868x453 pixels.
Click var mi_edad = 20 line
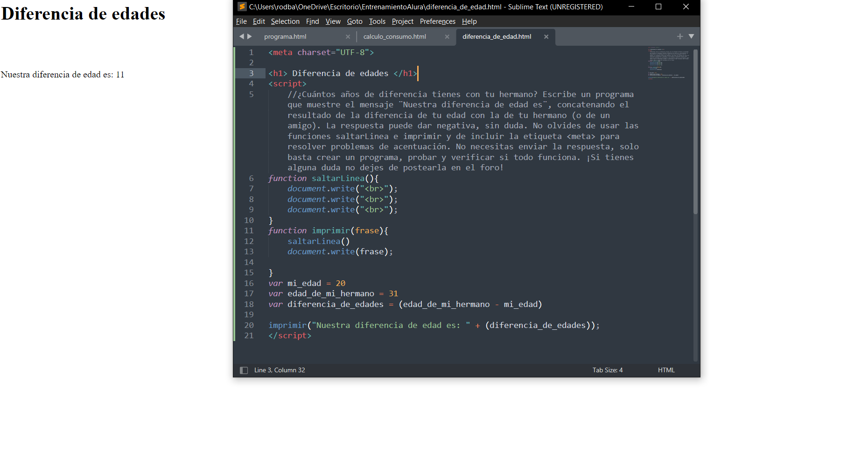pyautogui.click(x=307, y=283)
